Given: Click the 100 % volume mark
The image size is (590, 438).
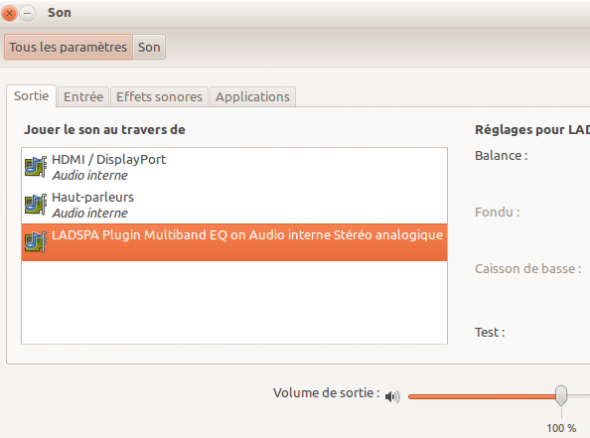Looking at the screenshot, I should (561, 428).
